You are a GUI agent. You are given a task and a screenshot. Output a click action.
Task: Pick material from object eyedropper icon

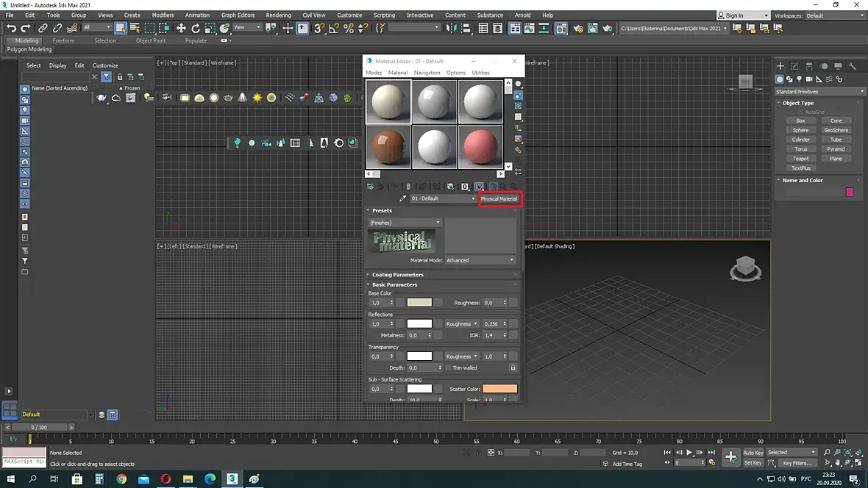click(x=402, y=198)
